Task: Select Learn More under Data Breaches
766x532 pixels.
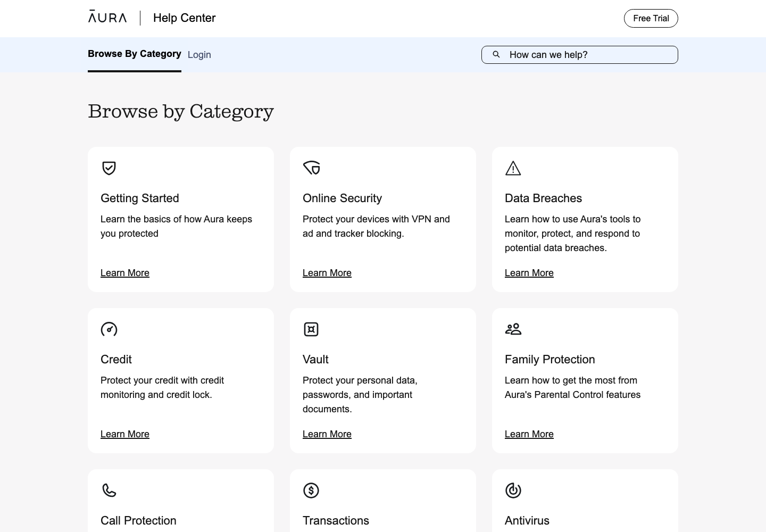Action: tap(529, 273)
